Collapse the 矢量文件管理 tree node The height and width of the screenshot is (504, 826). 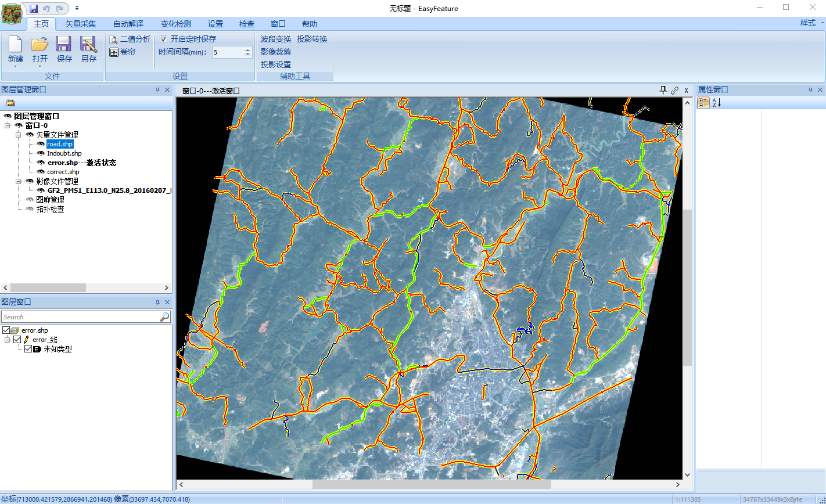point(18,135)
